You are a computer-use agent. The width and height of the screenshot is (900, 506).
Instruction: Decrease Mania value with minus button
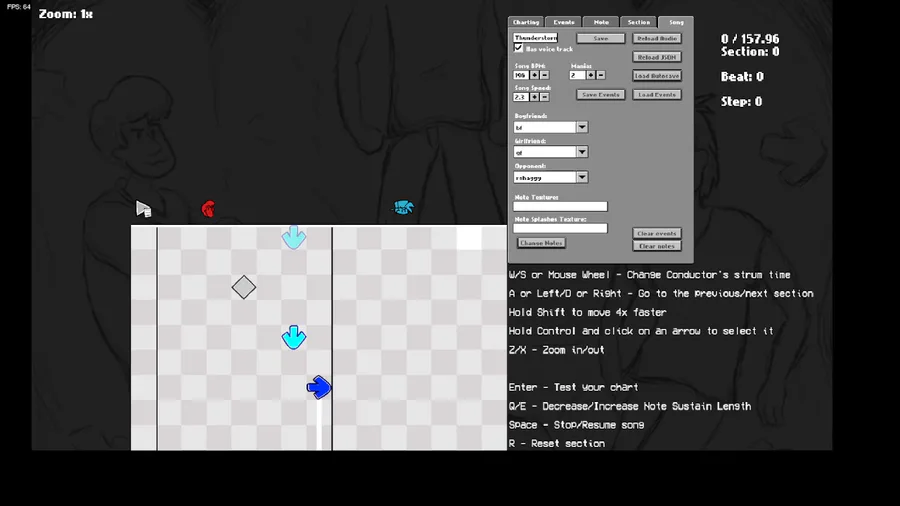(601, 75)
